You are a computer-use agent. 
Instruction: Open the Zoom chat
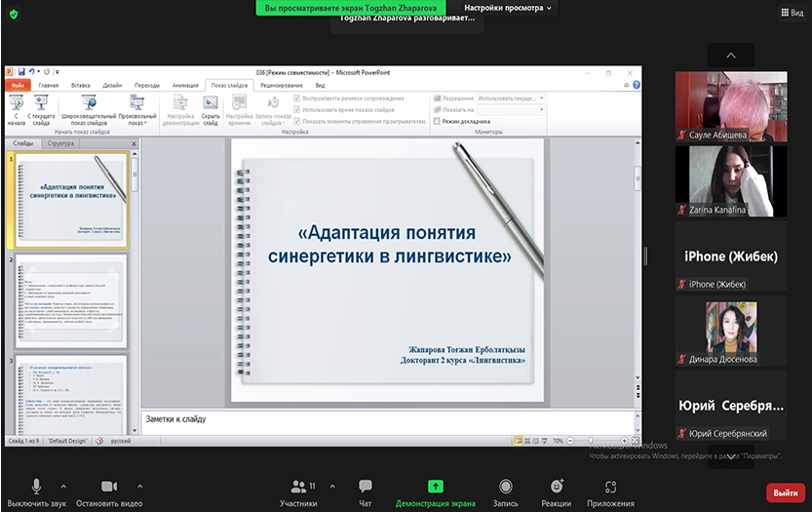tap(366, 487)
